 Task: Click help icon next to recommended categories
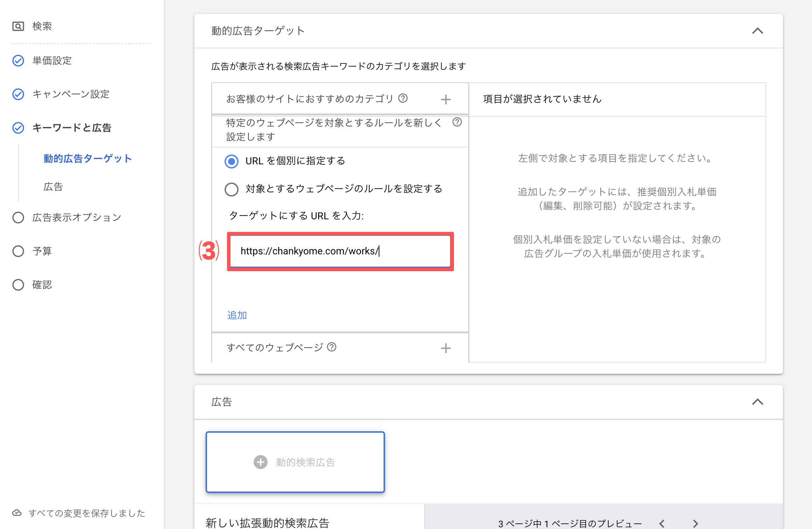coord(403,98)
